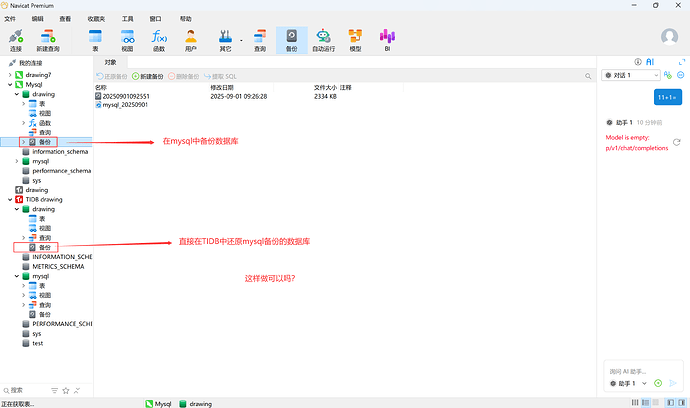The height and width of the screenshot is (408, 690).
Task: Click the search magnifier in object pane
Action: pyautogui.click(x=588, y=76)
